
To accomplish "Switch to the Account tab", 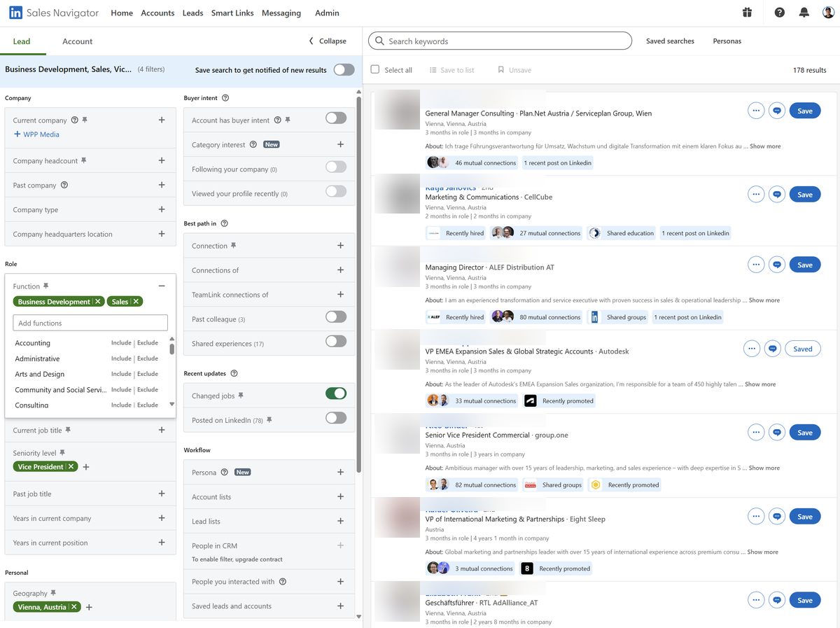I will click(77, 41).
